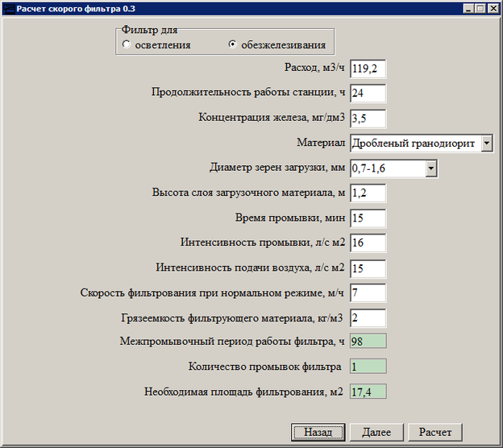Click the Межпромывочный период result field
The width and height of the screenshot is (503, 448).
coord(368,341)
